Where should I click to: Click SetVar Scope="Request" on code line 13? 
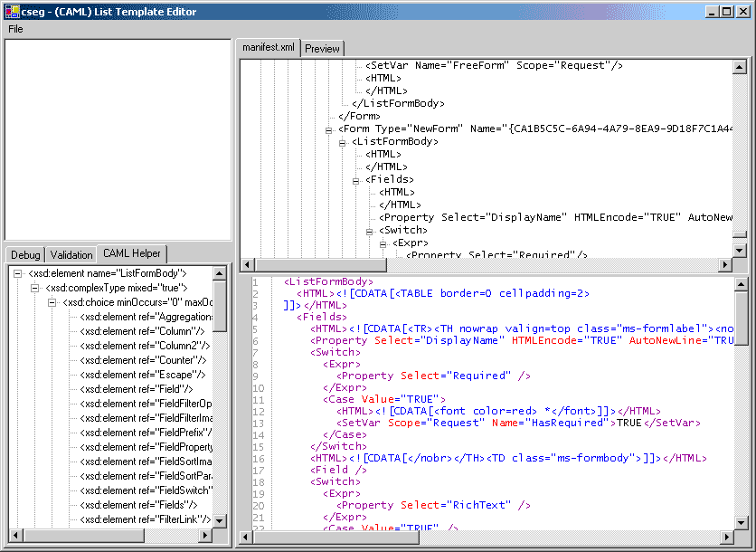[x=518, y=424]
